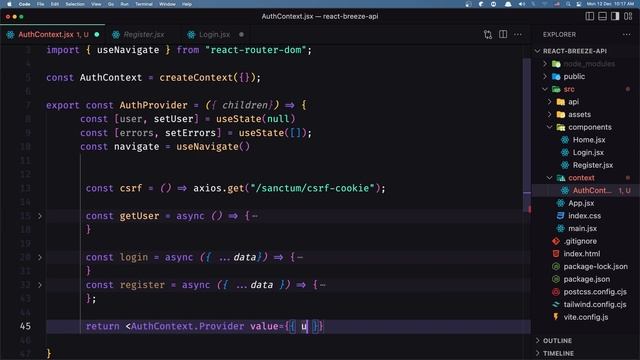Screen dimensions: 640x360
Task: Open the View menu
Action: (96, 4)
